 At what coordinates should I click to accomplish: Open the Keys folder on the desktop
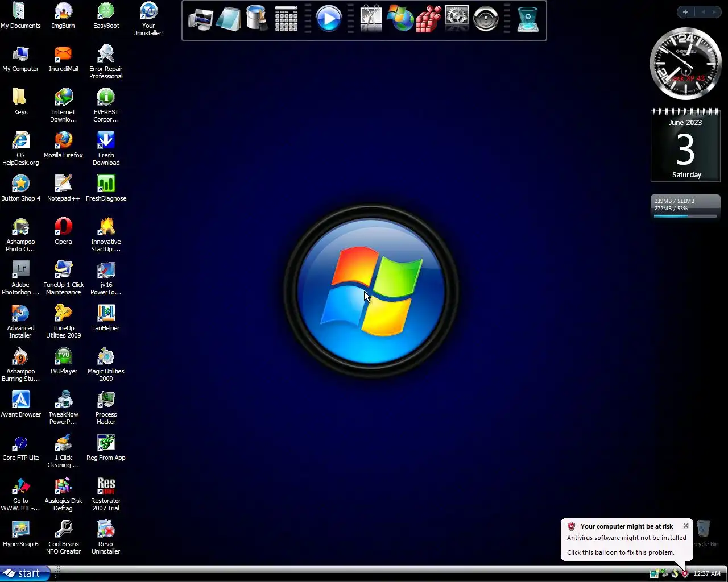click(20, 102)
